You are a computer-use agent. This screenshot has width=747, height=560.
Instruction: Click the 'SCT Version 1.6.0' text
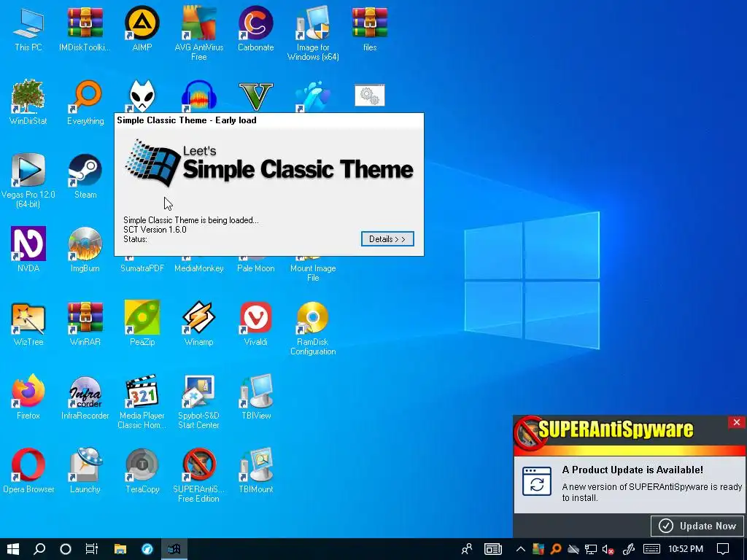pyautogui.click(x=155, y=230)
